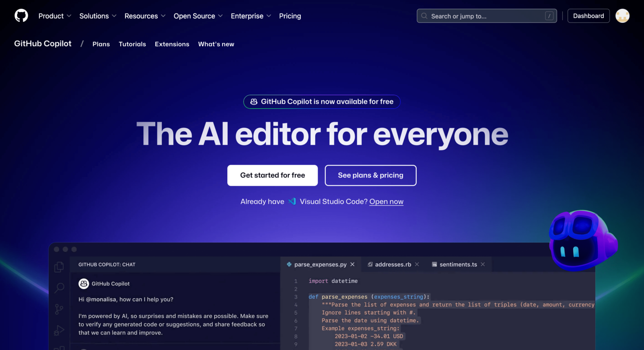The width and height of the screenshot is (644, 350).
Task: Open the Search magnifier in editor sidebar
Action: (59, 288)
